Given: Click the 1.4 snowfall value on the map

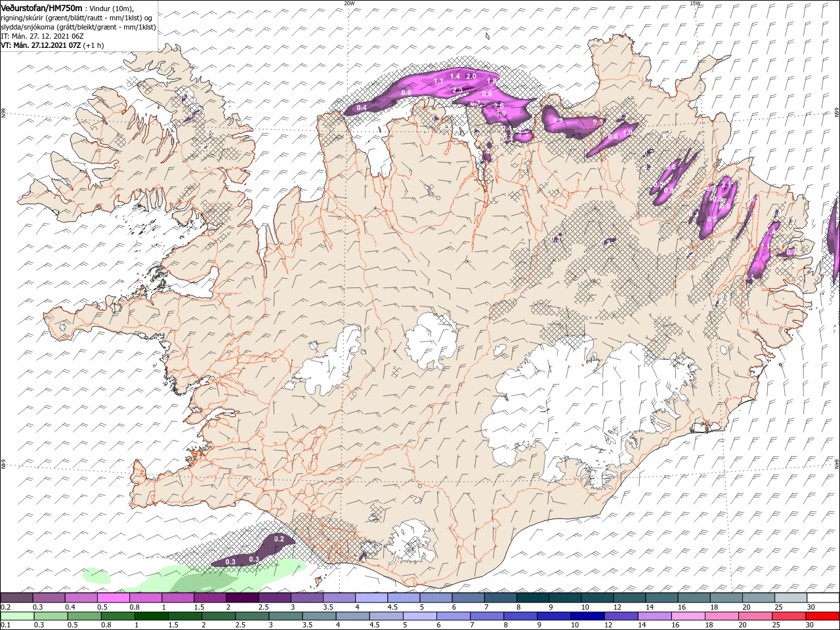Looking at the screenshot, I should click(455, 77).
